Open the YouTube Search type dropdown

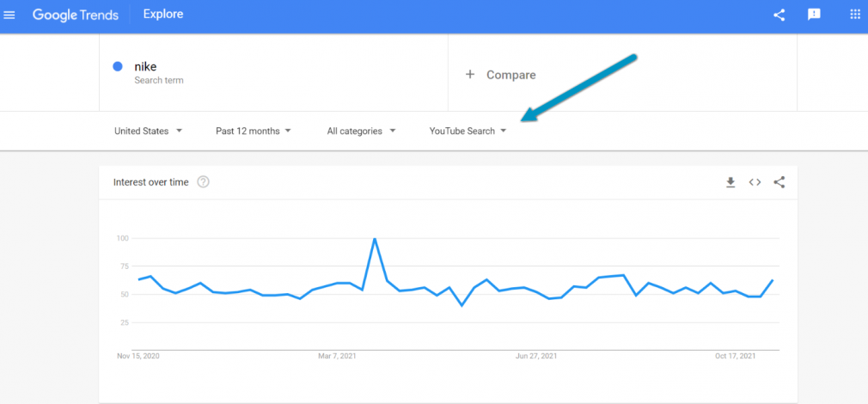[x=468, y=132]
